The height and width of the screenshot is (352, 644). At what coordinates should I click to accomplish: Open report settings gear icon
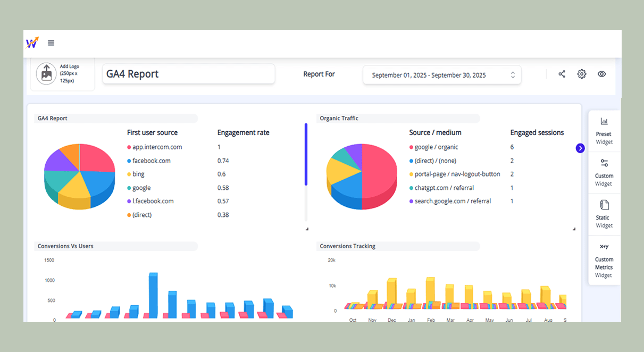click(582, 74)
